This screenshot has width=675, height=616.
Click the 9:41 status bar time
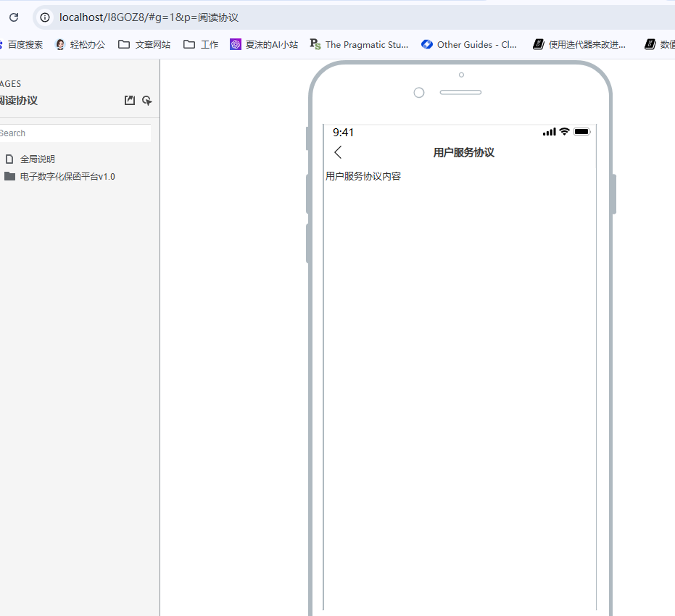click(343, 133)
